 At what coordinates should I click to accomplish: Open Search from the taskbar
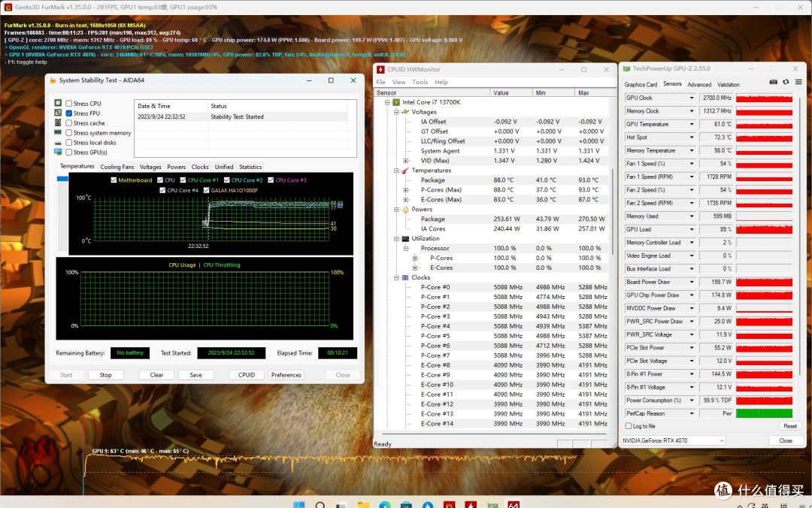(320, 504)
